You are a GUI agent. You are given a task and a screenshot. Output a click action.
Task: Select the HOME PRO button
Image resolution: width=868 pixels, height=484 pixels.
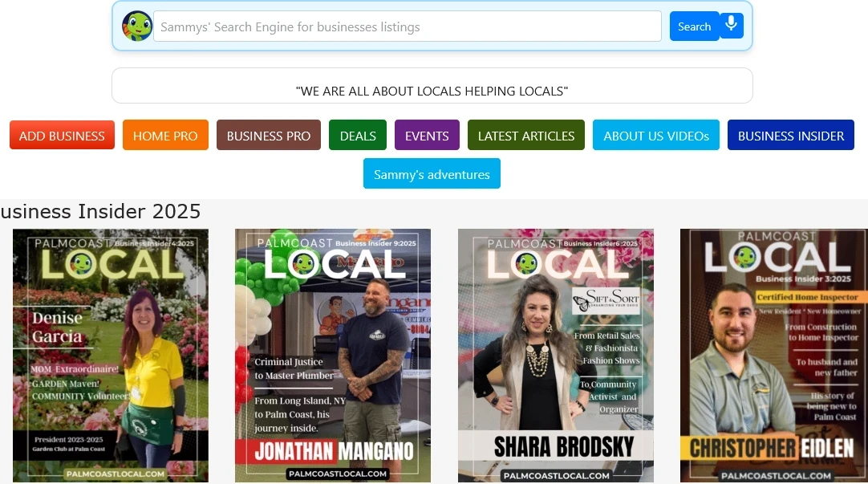(x=165, y=135)
